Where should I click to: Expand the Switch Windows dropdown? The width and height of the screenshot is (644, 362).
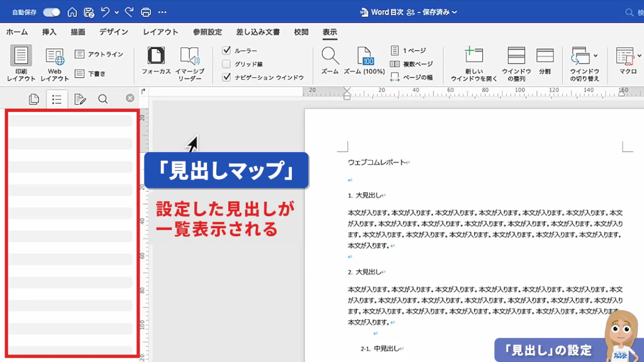click(x=595, y=55)
